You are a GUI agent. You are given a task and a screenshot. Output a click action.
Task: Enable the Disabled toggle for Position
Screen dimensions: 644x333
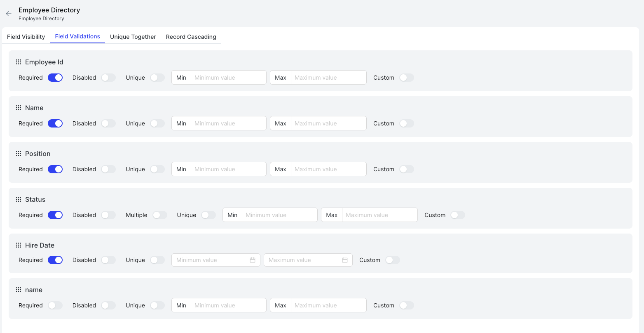(x=108, y=169)
